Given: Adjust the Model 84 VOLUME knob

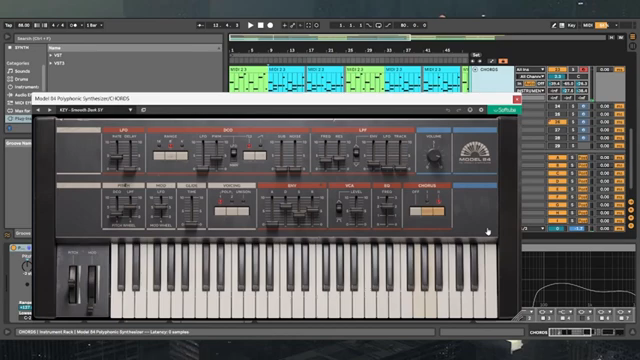Looking at the screenshot, I should [434, 156].
